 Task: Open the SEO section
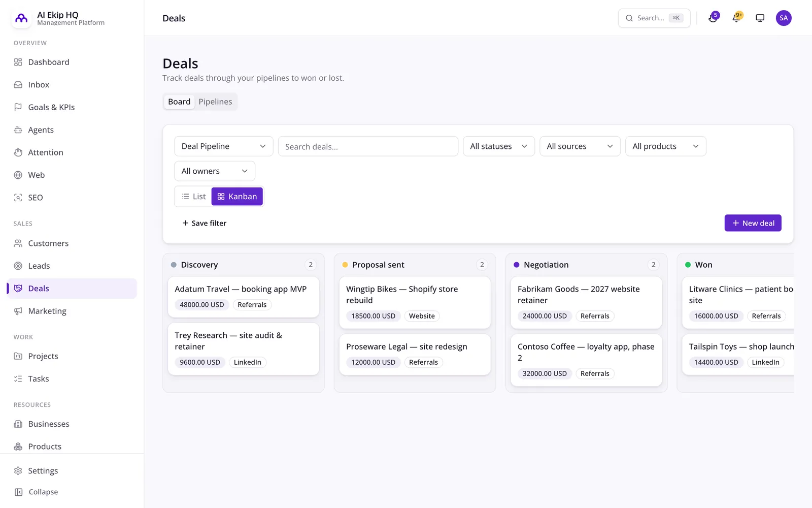click(x=72, y=198)
